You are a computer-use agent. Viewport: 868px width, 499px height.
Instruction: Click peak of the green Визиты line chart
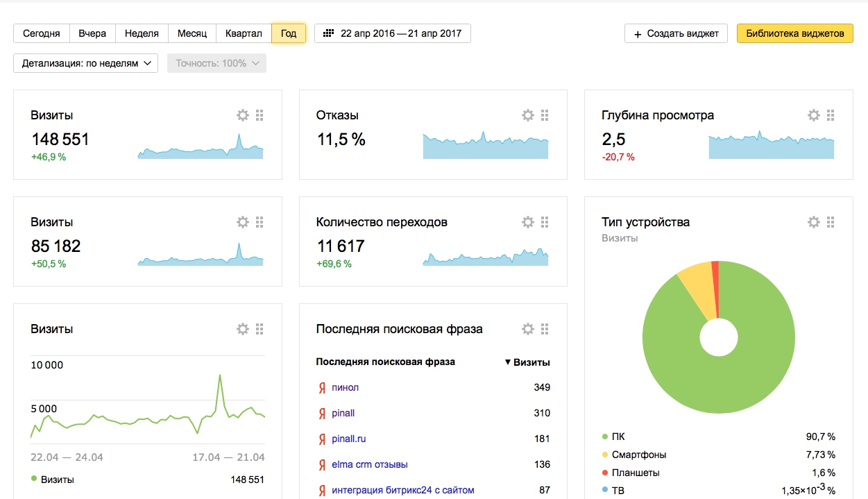220,375
